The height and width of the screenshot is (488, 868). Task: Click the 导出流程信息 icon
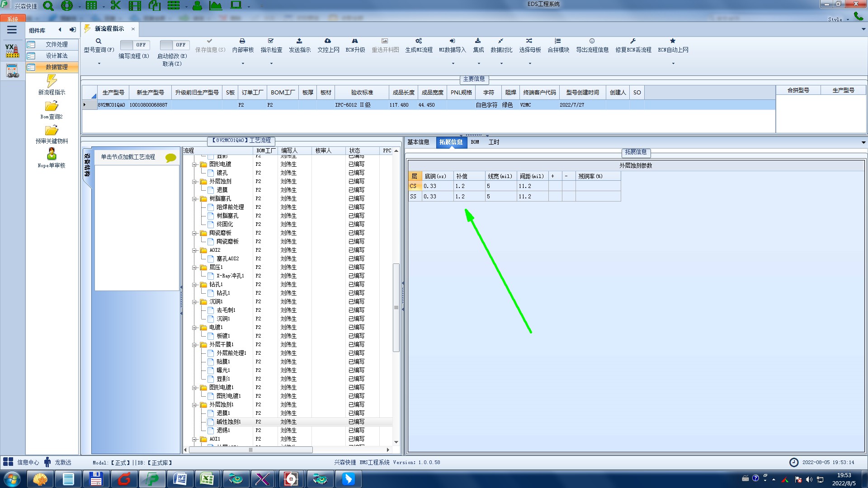point(592,41)
